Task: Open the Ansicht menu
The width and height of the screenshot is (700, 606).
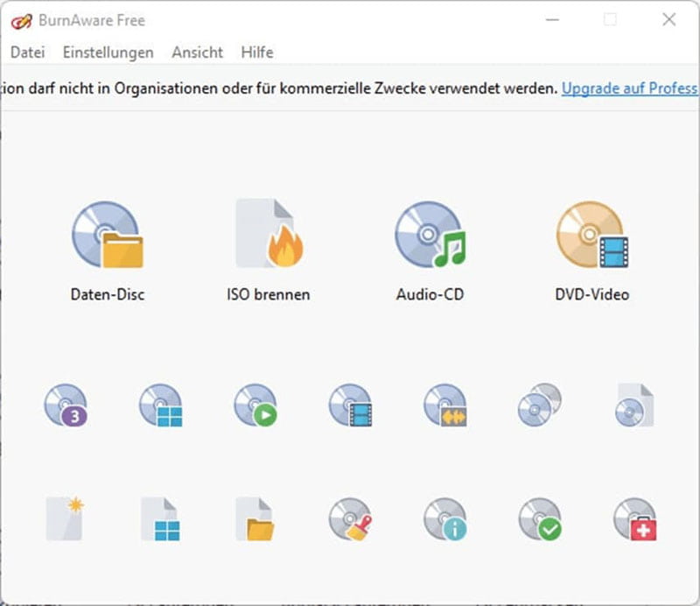Action: (198, 53)
